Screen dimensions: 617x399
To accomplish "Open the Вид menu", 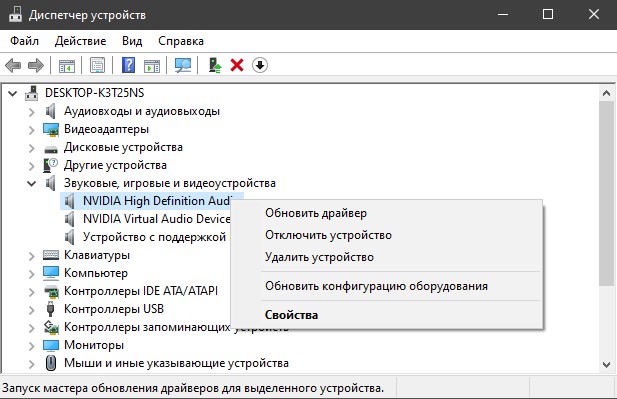I will point(132,41).
